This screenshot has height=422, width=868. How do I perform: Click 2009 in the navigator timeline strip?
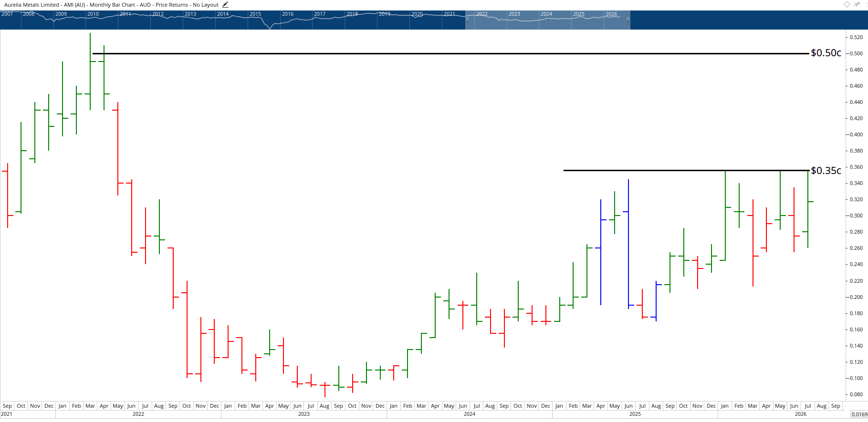click(61, 14)
